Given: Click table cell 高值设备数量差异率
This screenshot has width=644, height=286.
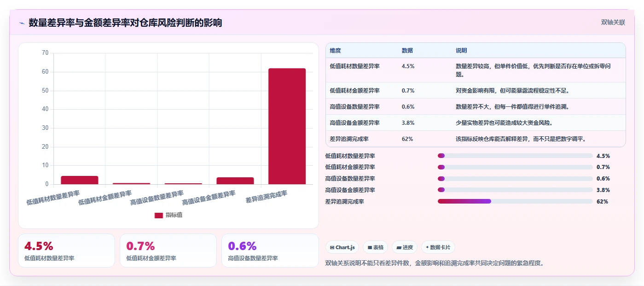Looking at the screenshot, I should tap(355, 106).
